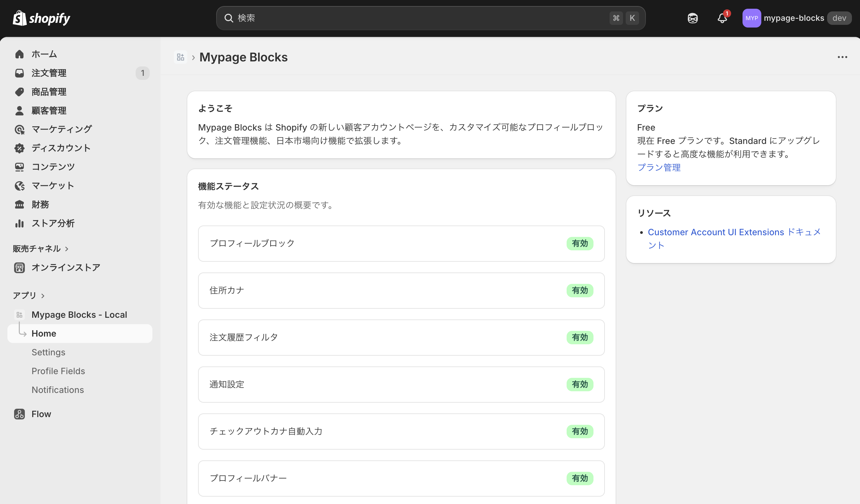This screenshot has height=504, width=860.
Task: Click the チェックアウトカナ自動入力 row
Action: (401, 432)
